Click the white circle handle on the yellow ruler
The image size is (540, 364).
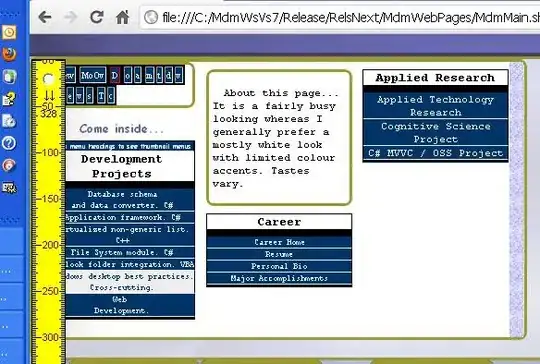(x=49, y=79)
